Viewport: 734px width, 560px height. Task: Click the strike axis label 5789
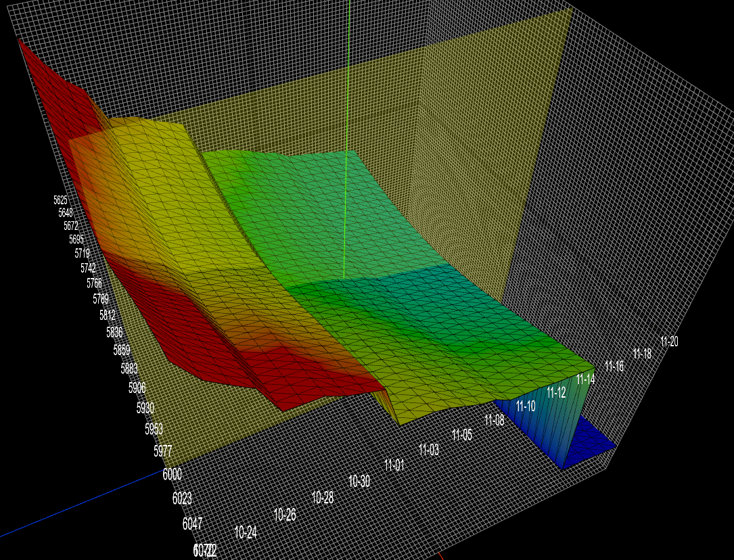[x=101, y=298]
